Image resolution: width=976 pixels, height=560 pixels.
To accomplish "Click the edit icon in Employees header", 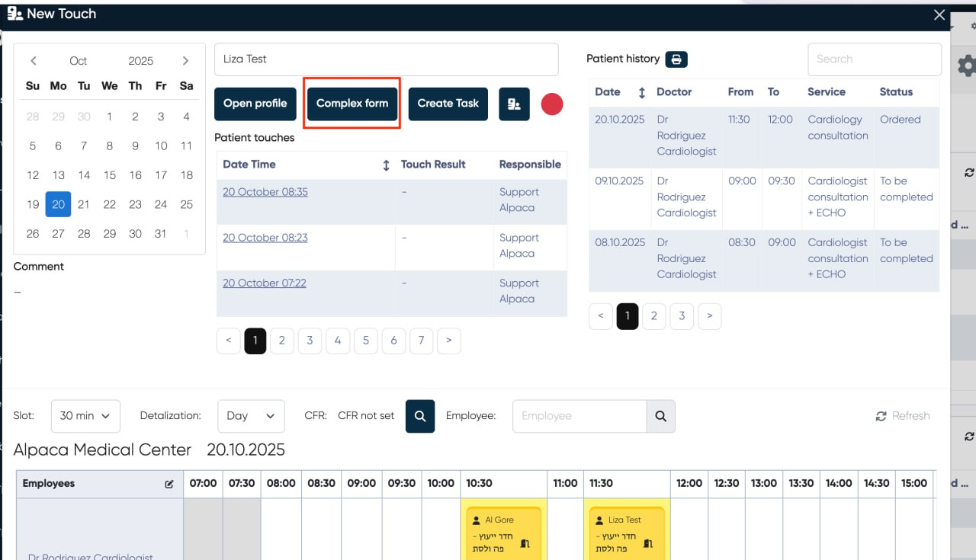I will 169,484.
